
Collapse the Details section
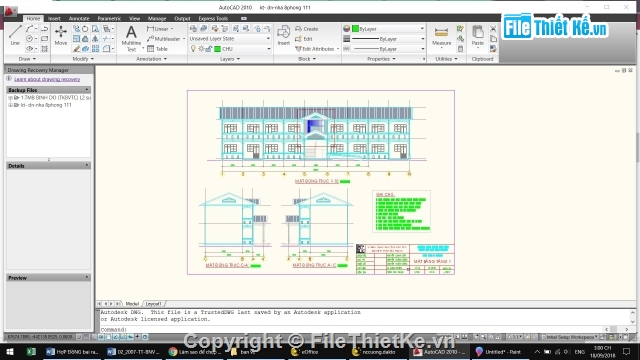pyautogui.click(x=87, y=166)
